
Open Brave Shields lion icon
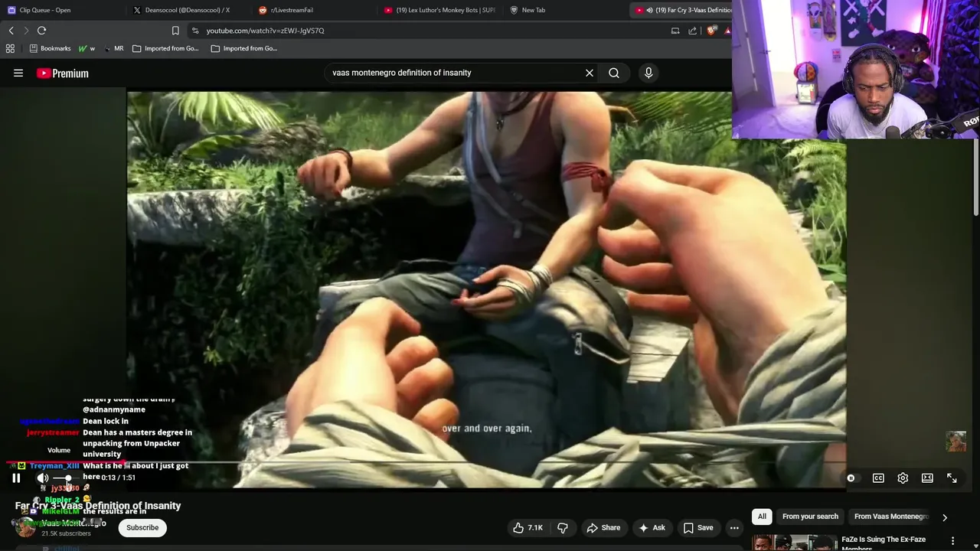tap(711, 31)
